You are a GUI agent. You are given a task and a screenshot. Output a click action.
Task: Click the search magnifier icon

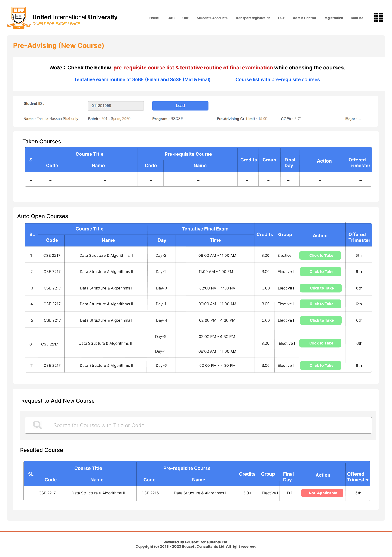point(38,425)
